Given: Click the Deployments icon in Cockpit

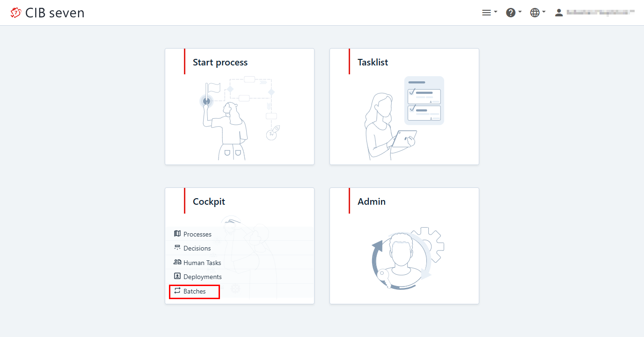Looking at the screenshot, I should (x=177, y=276).
